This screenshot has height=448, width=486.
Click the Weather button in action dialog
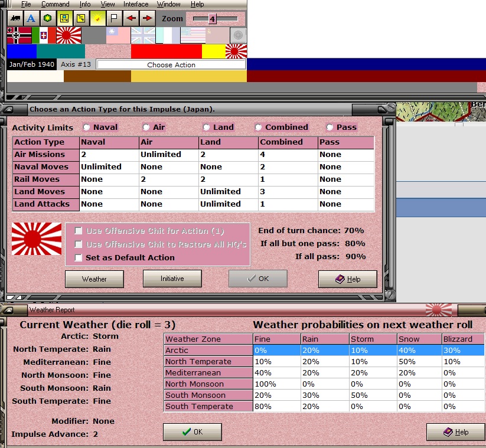[x=94, y=279]
